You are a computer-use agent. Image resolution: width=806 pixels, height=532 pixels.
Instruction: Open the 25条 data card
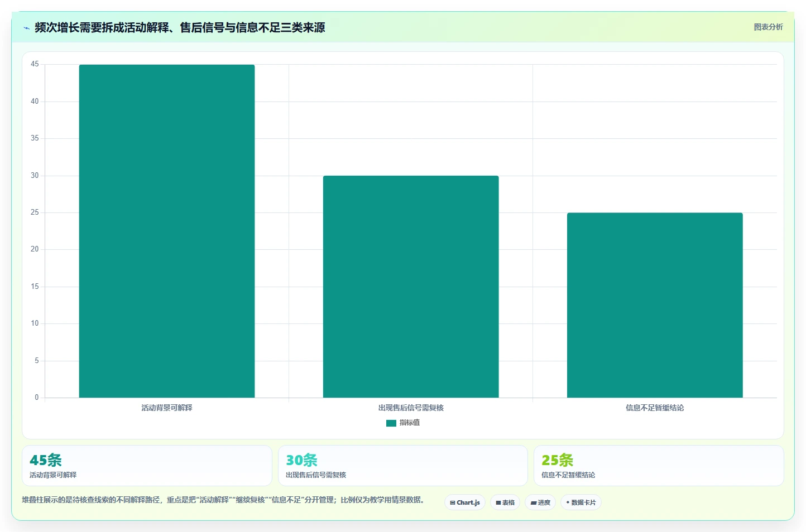tap(659, 466)
